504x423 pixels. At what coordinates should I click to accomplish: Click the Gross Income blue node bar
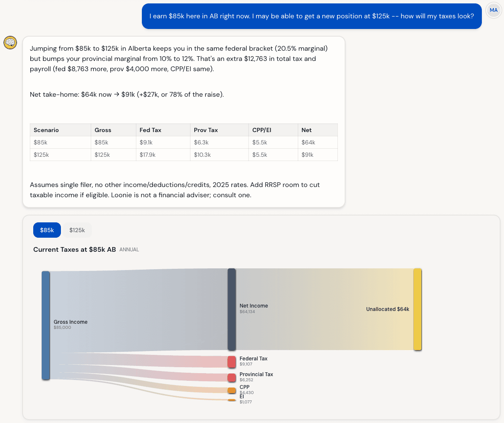coord(46,325)
